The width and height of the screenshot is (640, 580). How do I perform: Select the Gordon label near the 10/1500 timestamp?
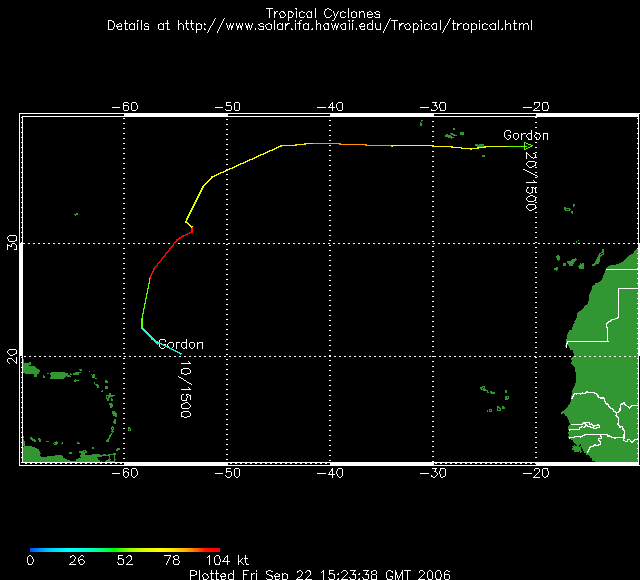click(x=181, y=345)
